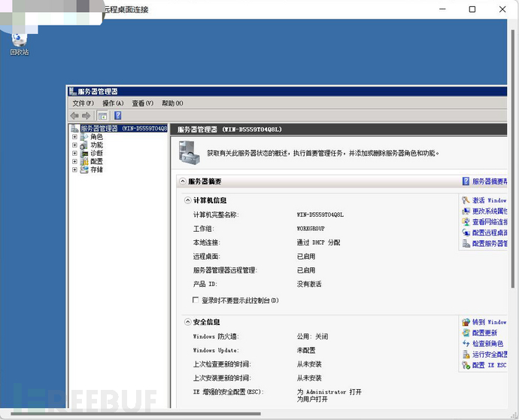
Task: Click the blue Help toolbar icon
Action: (x=118, y=116)
